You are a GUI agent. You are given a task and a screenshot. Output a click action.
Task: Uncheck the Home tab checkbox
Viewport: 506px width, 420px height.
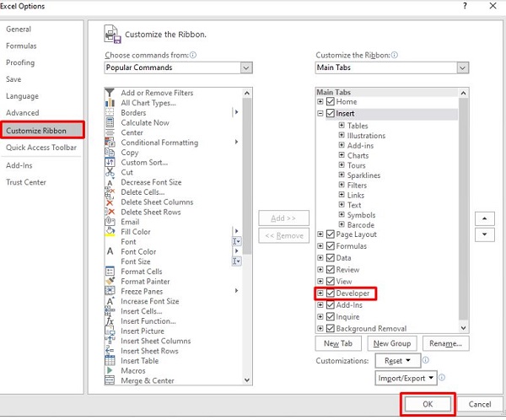(330, 101)
